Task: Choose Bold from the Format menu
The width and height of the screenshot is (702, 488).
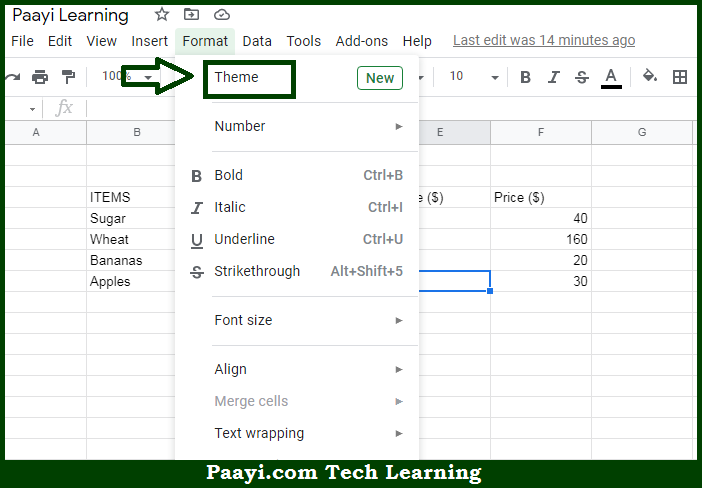Action: (297, 176)
